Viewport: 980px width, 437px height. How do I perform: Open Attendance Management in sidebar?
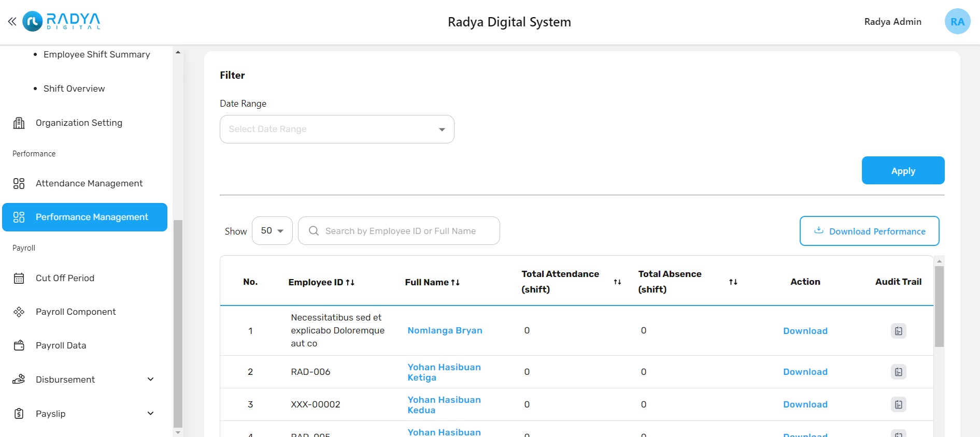coord(89,183)
